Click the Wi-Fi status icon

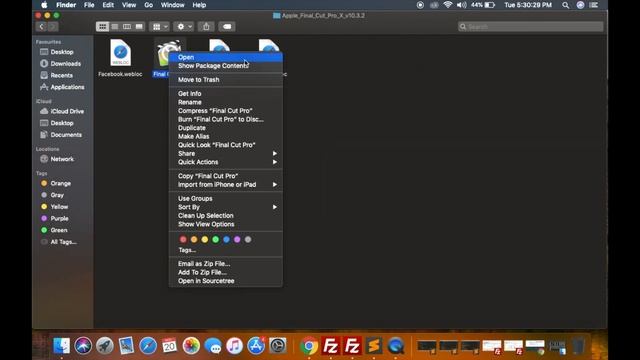point(448,5)
